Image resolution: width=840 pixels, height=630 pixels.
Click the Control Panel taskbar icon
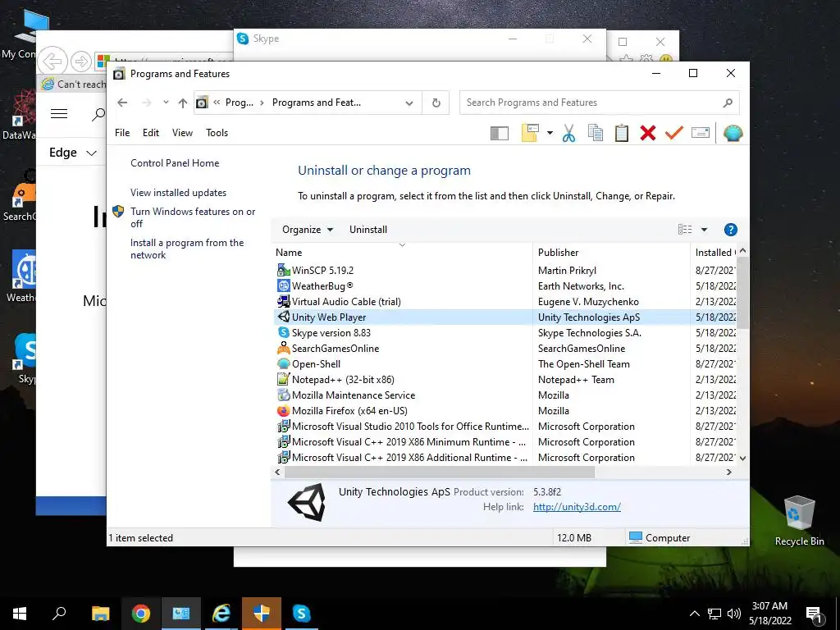(x=181, y=614)
